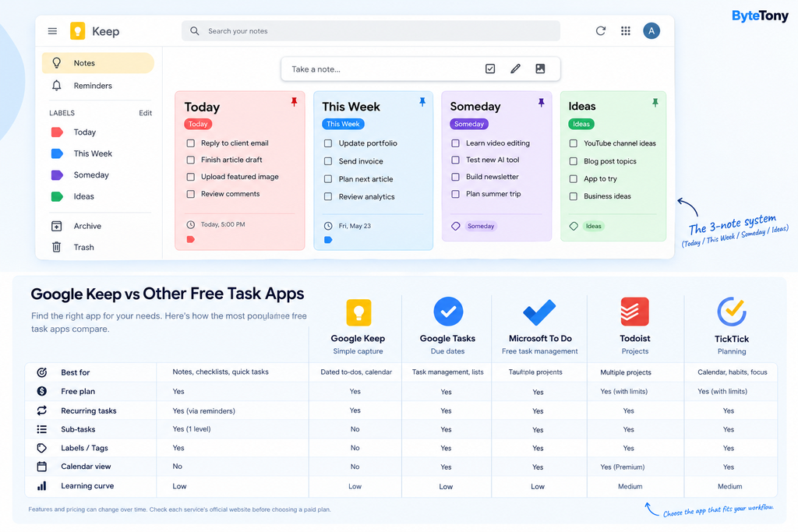Click the TickTick app icon
Viewport: 798px width, 532px height.
point(731,312)
